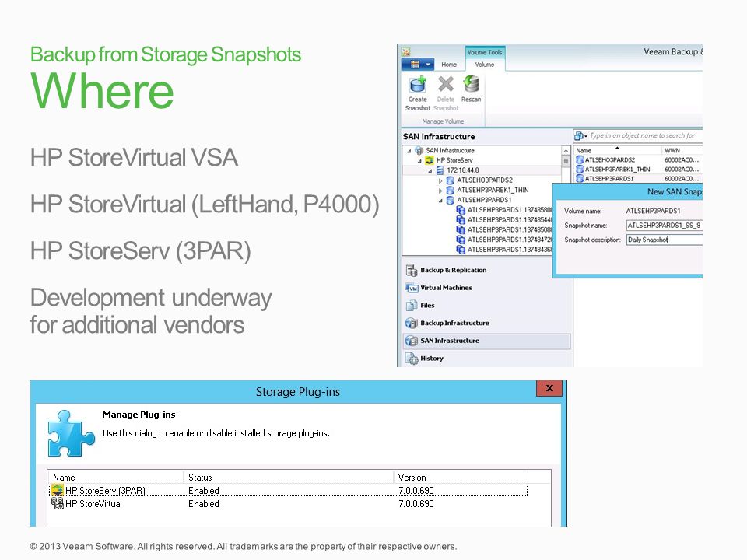This screenshot has width=747, height=560.
Task: Expand the ATLSEHP3PARBK1_THIN tree node
Action: 440,191
